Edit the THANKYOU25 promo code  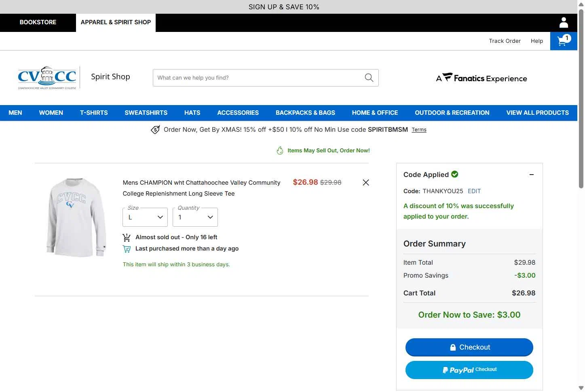(474, 191)
